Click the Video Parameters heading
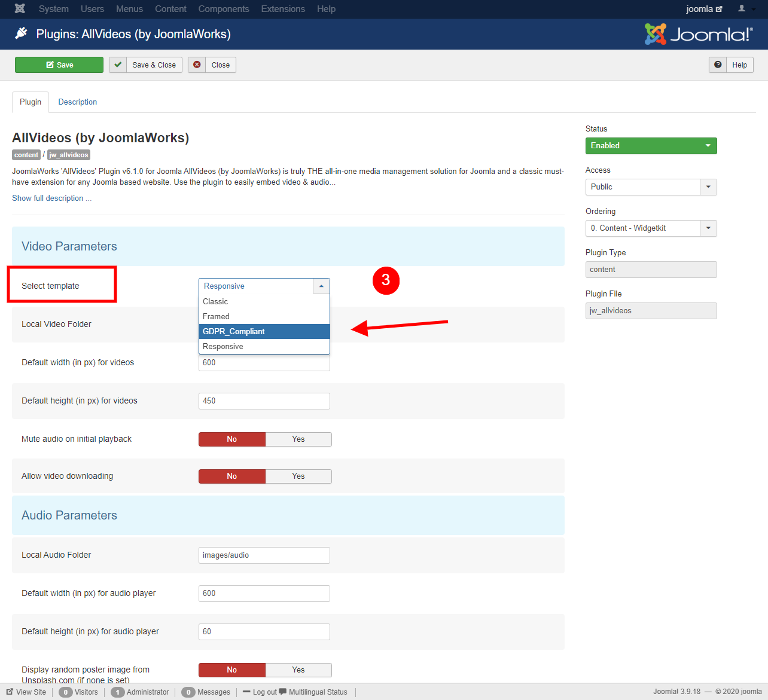 69,246
